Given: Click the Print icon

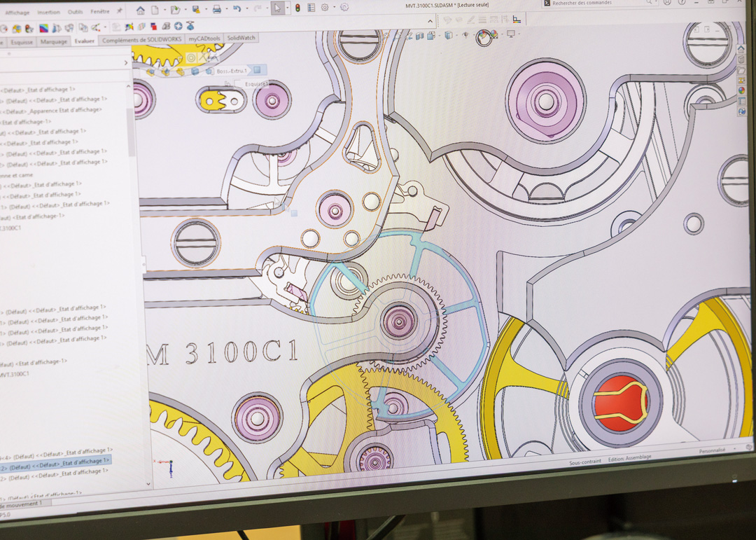Looking at the screenshot, I should tap(217, 9).
